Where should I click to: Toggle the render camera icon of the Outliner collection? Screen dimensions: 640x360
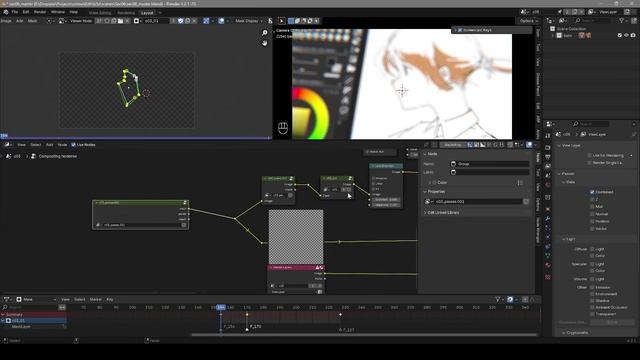click(x=633, y=36)
